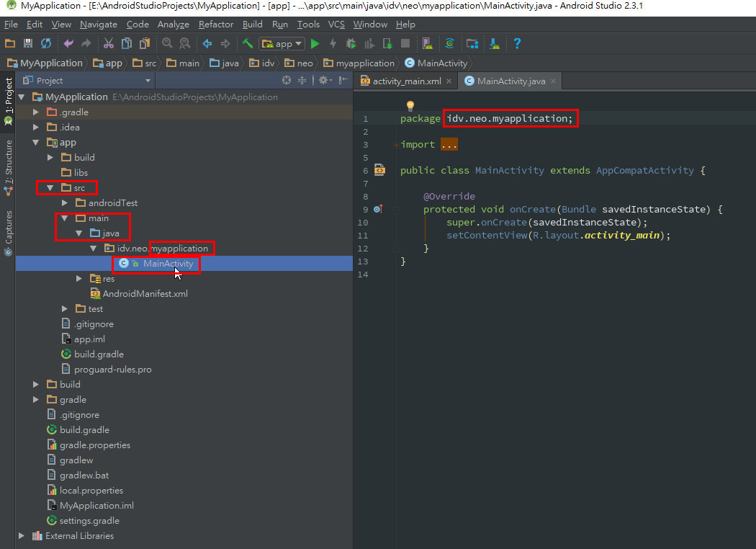Click the override gutter marker on line 9
The width and height of the screenshot is (756, 549).
379,209
